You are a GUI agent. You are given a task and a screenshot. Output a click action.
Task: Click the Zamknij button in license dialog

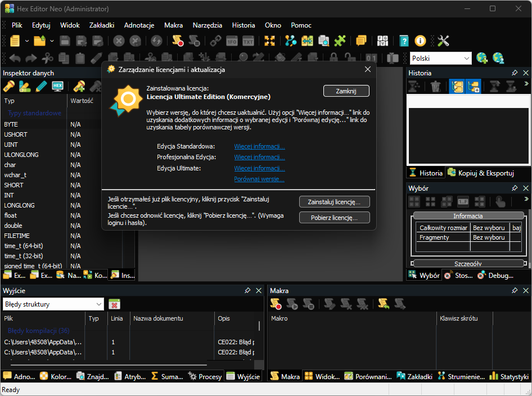click(x=346, y=91)
